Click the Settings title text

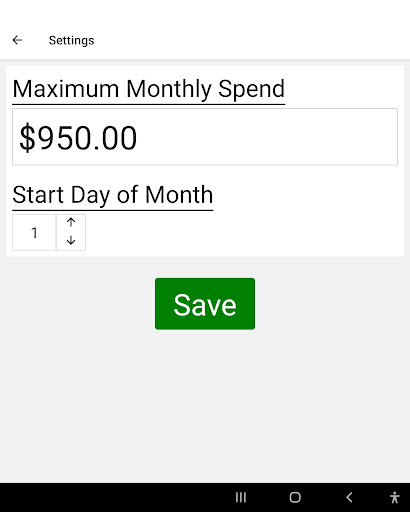(71, 40)
